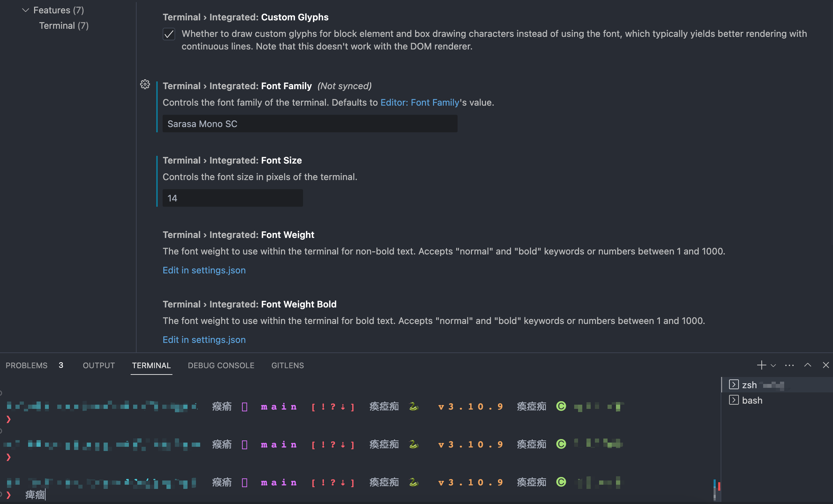833x504 pixels.
Task: Click the Sarasa Mono SC font family input
Action: point(310,124)
